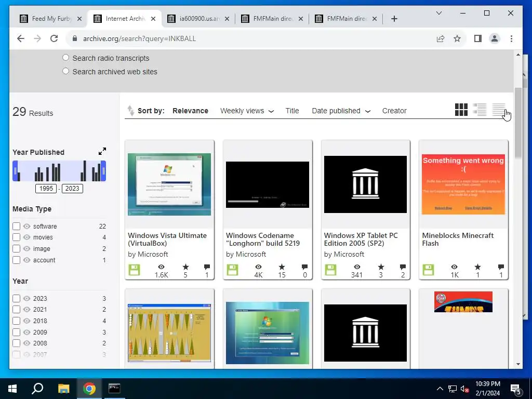Share this page icon
The height and width of the screenshot is (399, 532).
[441, 38]
